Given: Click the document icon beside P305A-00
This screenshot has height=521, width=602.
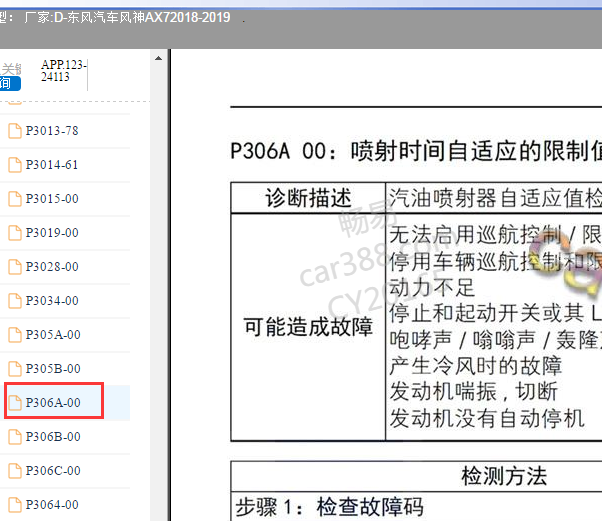Looking at the screenshot, I should point(15,335).
